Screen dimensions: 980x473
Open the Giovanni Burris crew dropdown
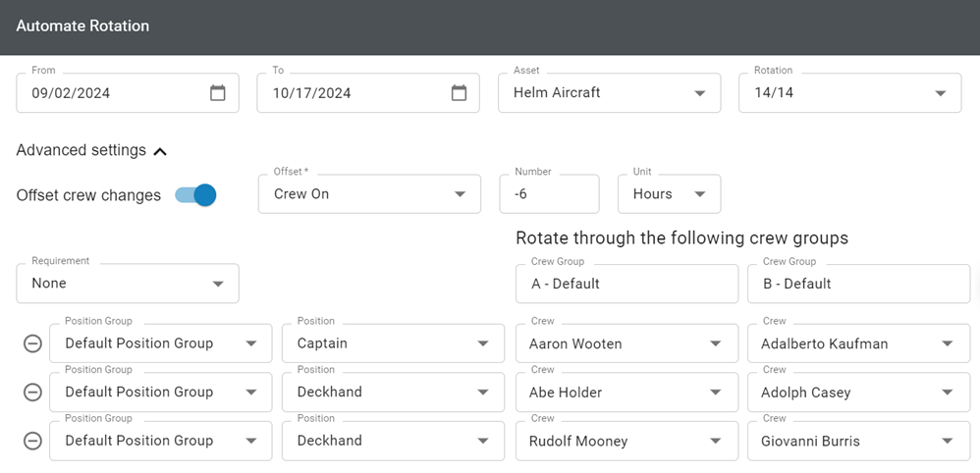859,442
